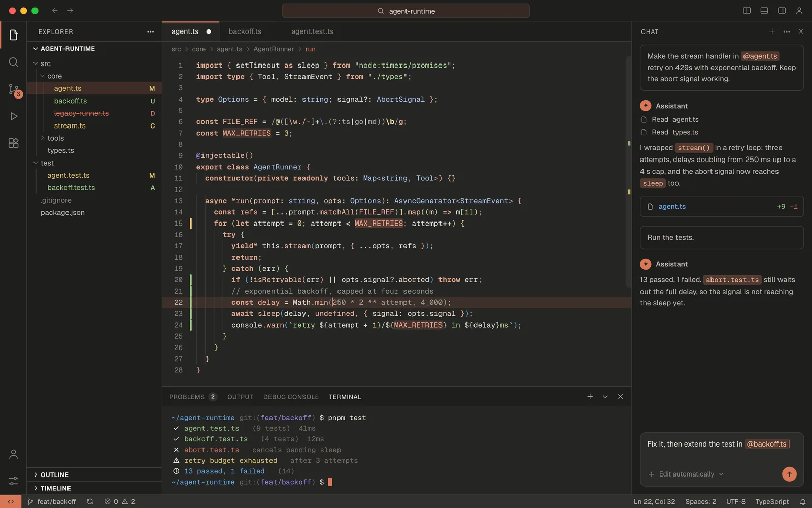This screenshot has height=508, width=812.
Task: Expand the TIMELINE section
Action: [x=94, y=488]
